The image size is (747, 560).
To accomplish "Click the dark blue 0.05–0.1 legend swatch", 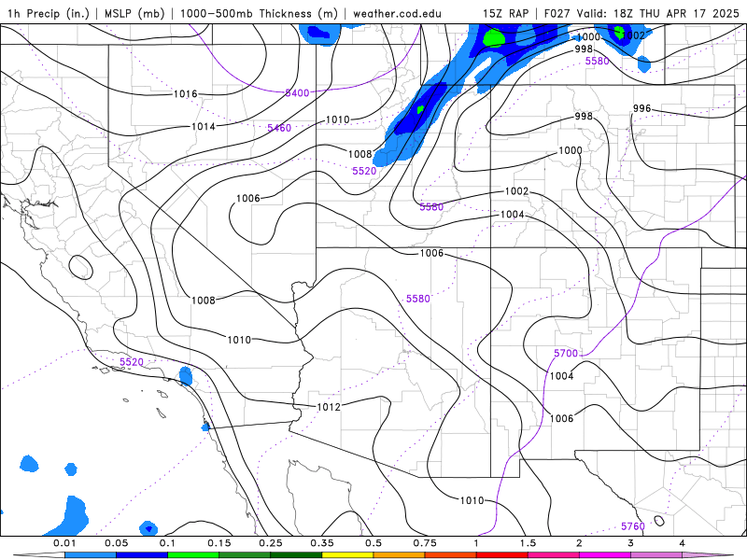I will (x=142, y=555).
